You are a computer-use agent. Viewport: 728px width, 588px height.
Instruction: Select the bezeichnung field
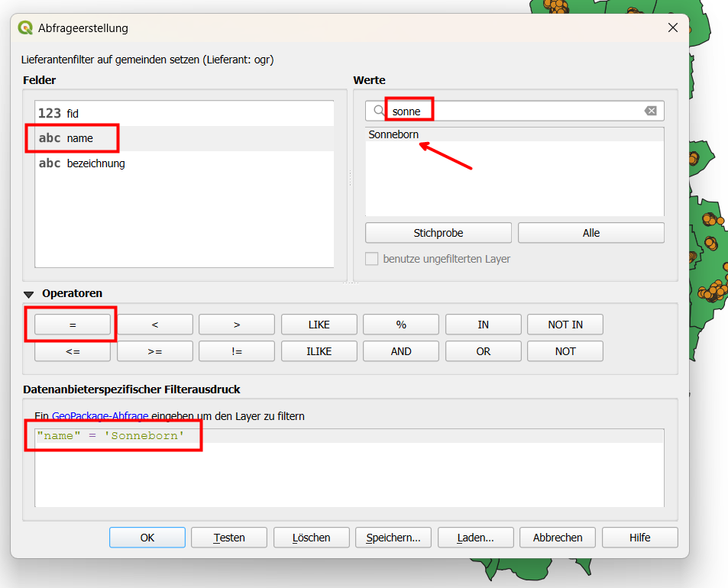click(x=184, y=163)
